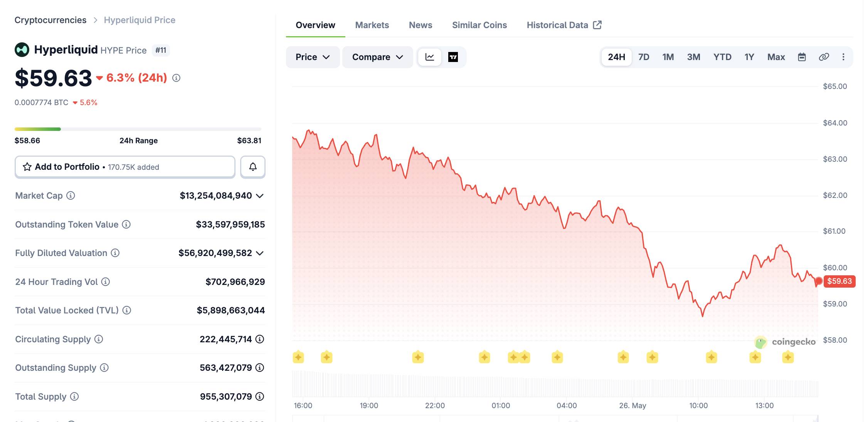Click the volume bars strip below the chart

(555, 383)
